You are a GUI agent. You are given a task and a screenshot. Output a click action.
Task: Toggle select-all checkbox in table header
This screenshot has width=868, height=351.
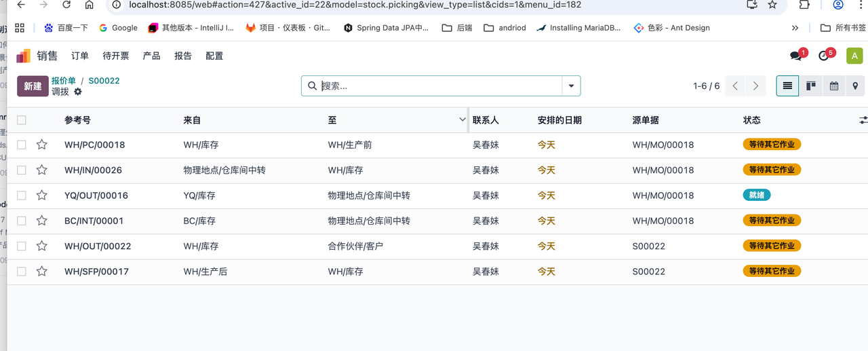point(22,120)
